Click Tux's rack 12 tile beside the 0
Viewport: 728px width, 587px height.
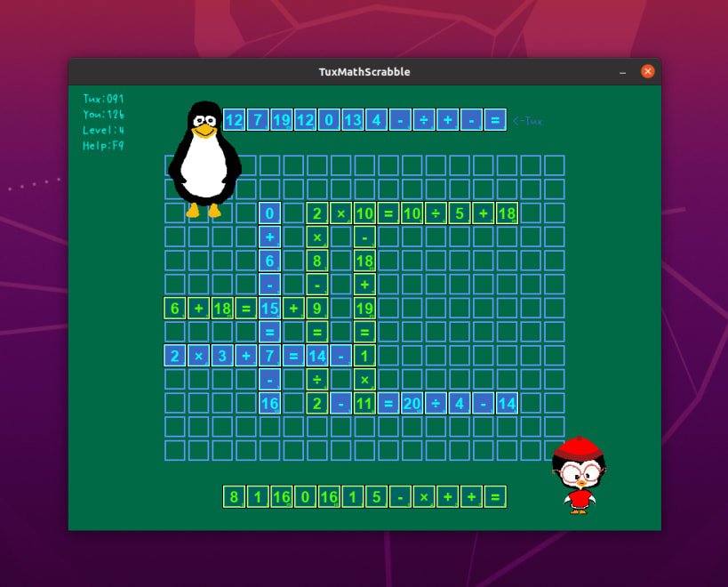pyautogui.click(x=305, y=120)
